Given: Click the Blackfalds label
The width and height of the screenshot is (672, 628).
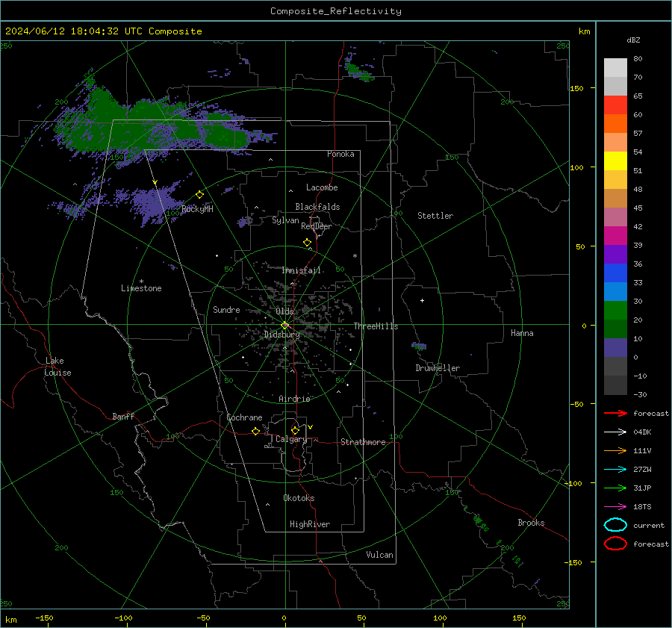Looking at the screenshot, I should click(317, 207).
